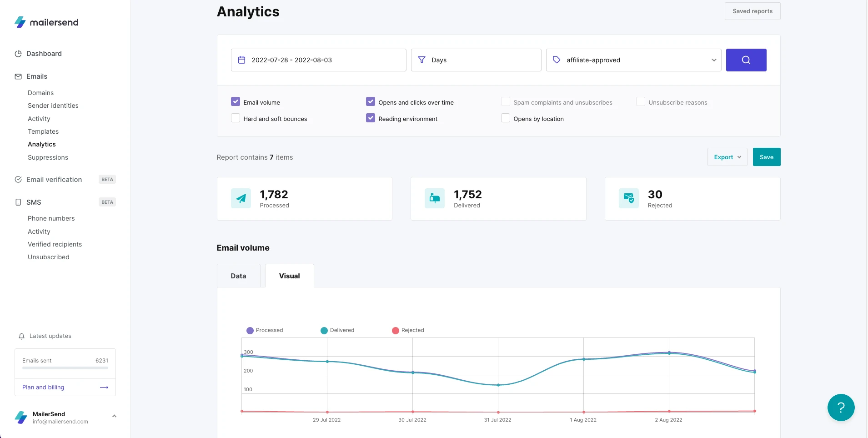Enable the Opens by location checkbox
This screenshot has width=868, height=438.
[x=505, y=118]
